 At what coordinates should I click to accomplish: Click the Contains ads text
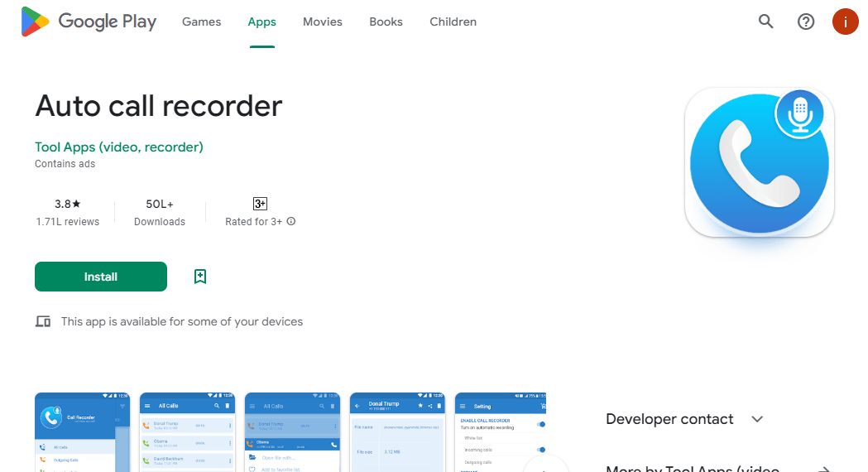click(65, 163)
